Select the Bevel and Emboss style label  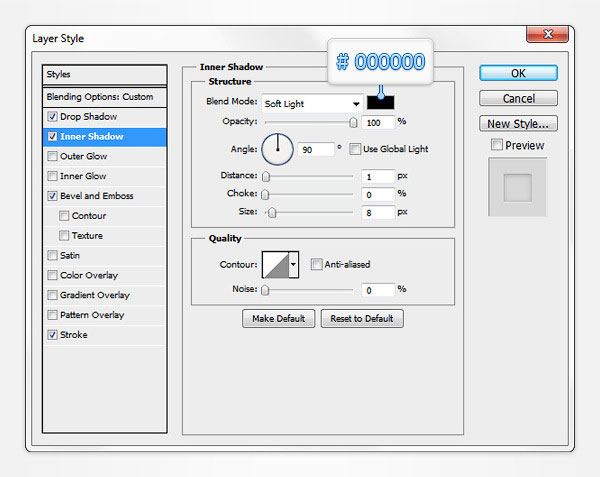pos(97,196)
